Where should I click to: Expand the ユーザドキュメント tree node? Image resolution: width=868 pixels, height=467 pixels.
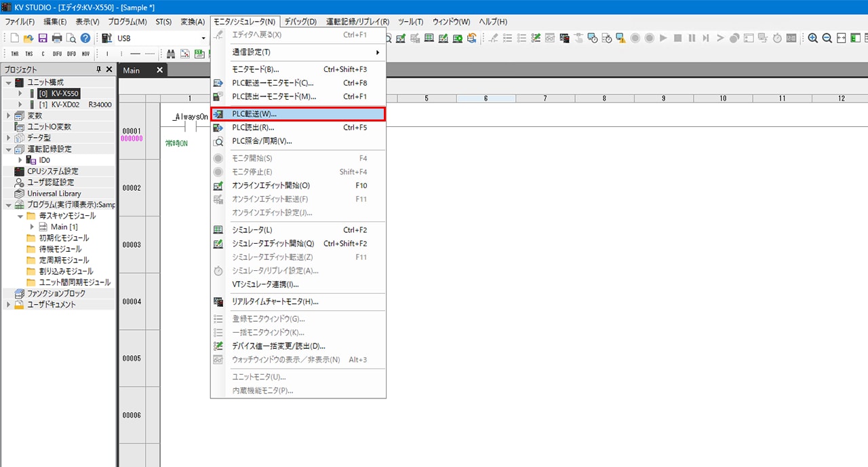8,305
